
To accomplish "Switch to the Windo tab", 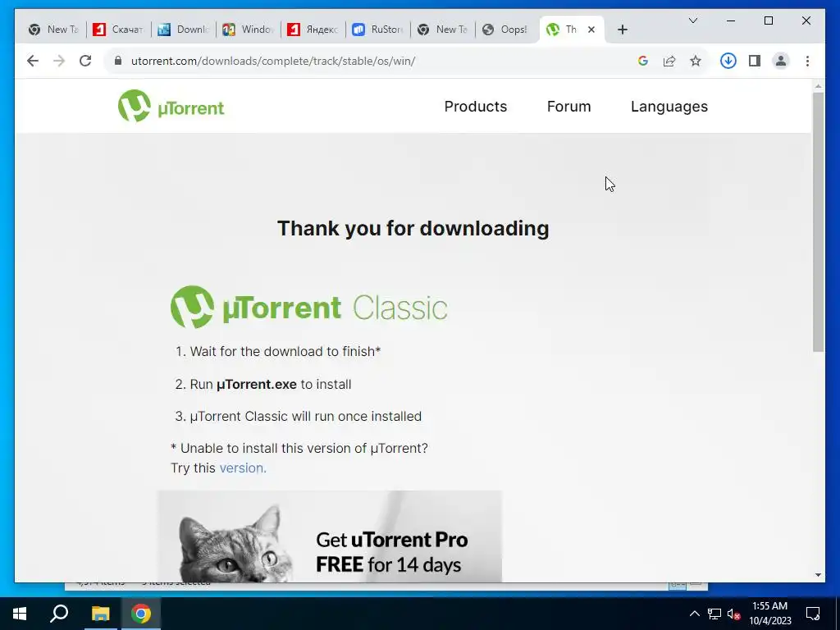I will coord(248,30).
